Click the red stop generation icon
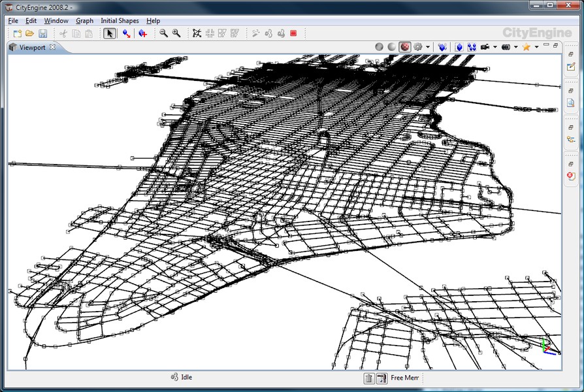This screenshot has width=584, height=392. pos(293,33)
